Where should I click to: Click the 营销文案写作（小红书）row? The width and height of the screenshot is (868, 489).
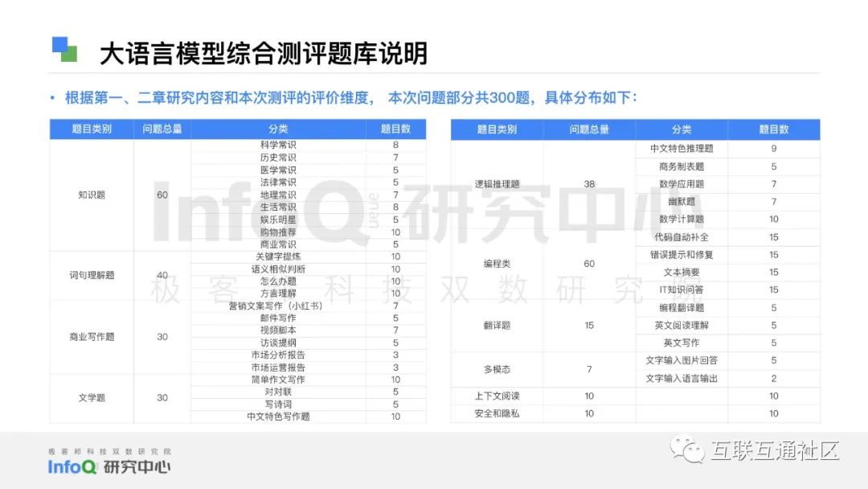(309, 306)
